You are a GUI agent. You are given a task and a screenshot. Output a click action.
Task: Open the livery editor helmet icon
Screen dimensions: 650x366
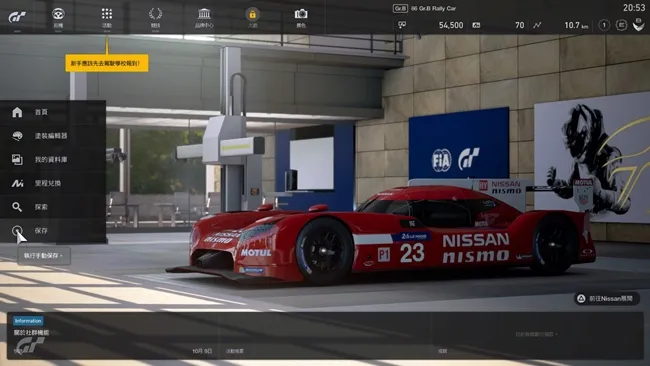point(17,136)
